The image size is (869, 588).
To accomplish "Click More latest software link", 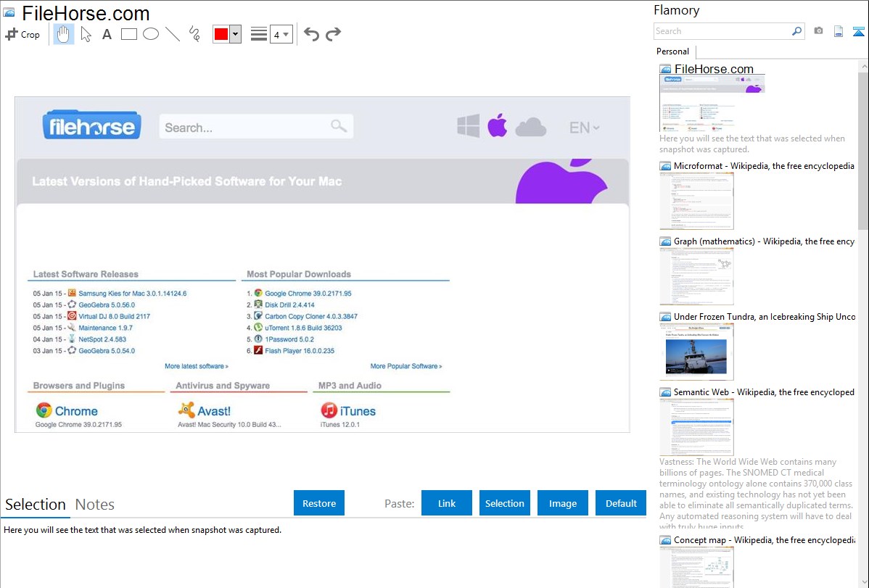I will click(196, 366).
